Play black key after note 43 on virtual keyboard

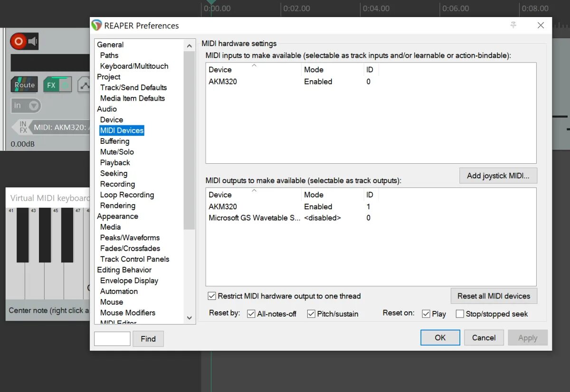45,235
